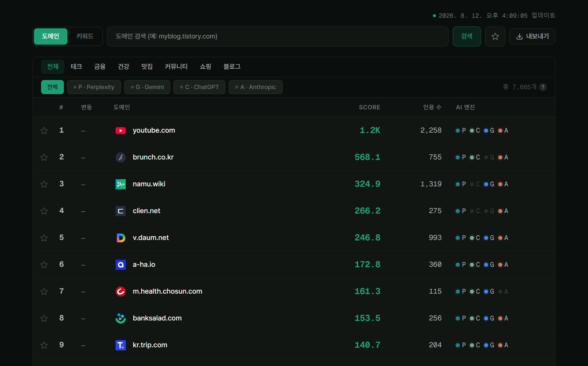Click the 266.2 score value

click(x=367, y=211)
